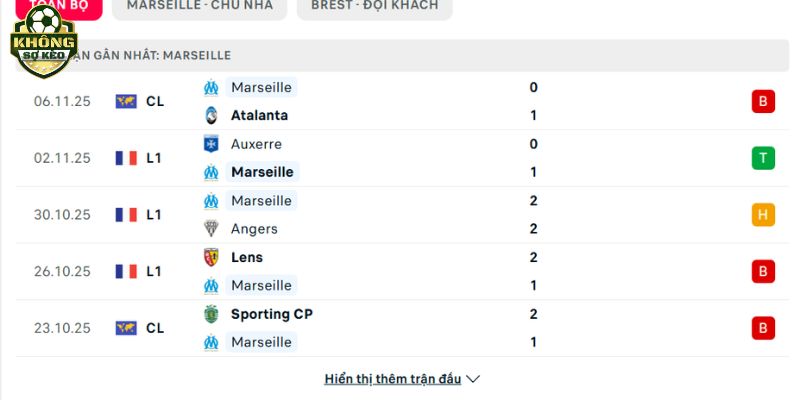This screenshot has width=800, height=400.
Task: Click the Sporting CP club crest
Action: click(211, 314)
